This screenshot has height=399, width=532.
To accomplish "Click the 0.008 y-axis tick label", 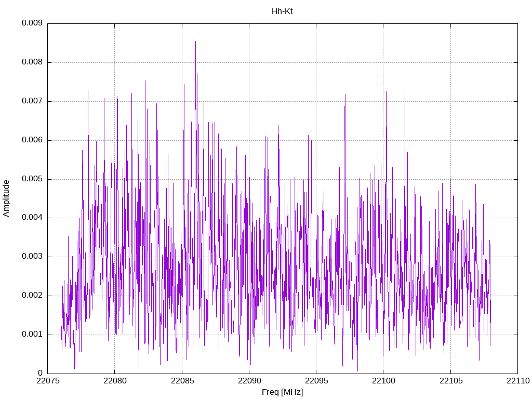I will tap(32, 62).
